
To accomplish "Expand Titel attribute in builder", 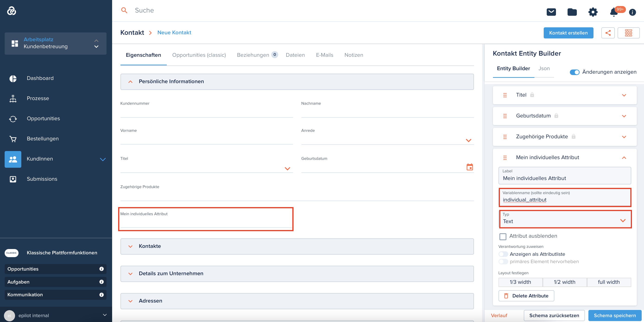I will 624,95.
